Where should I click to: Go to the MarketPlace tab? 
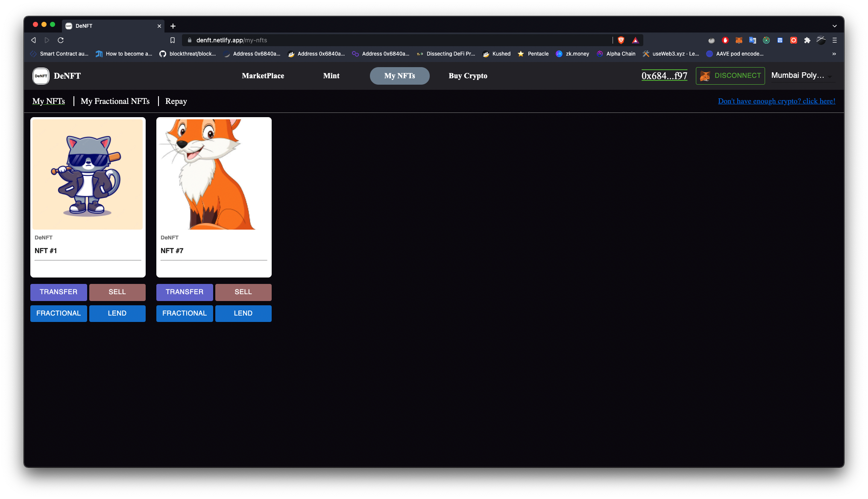coord(263,76)
